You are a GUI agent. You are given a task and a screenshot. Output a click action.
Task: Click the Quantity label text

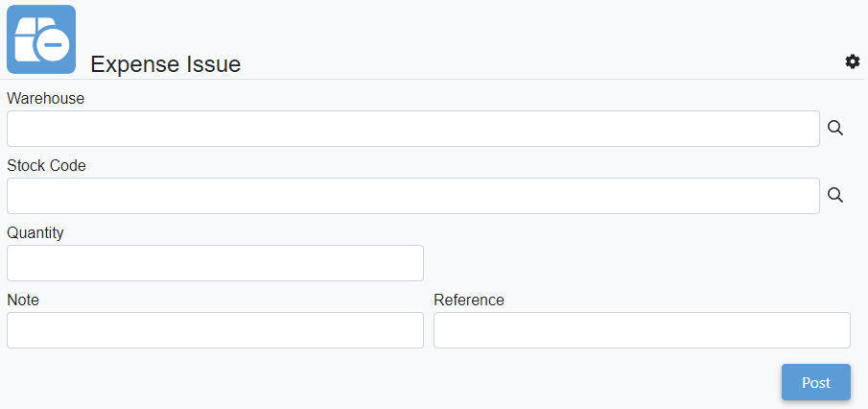coord(35,232)
